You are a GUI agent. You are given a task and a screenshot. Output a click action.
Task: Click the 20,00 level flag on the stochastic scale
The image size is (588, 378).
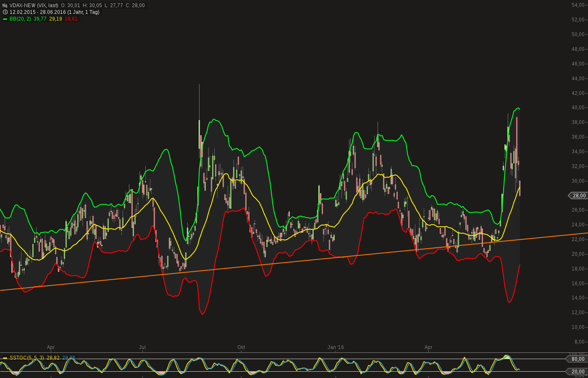click(578, 371)
